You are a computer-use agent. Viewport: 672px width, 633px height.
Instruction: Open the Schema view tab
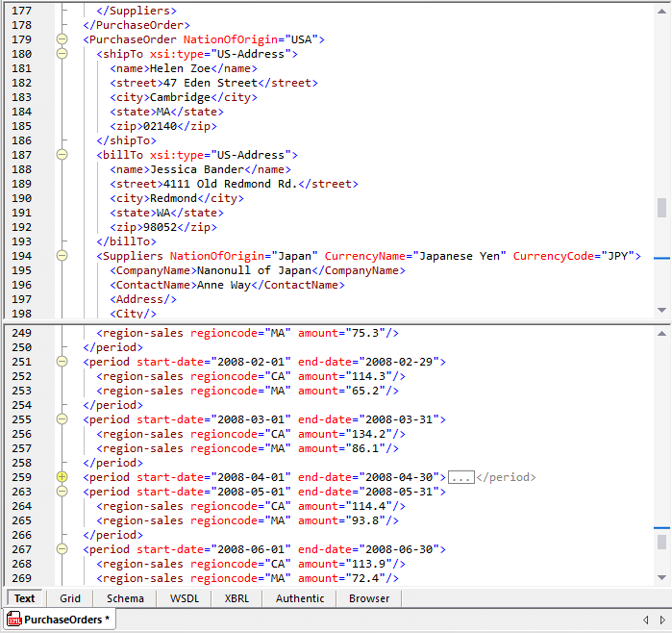[x=125, y=598]
